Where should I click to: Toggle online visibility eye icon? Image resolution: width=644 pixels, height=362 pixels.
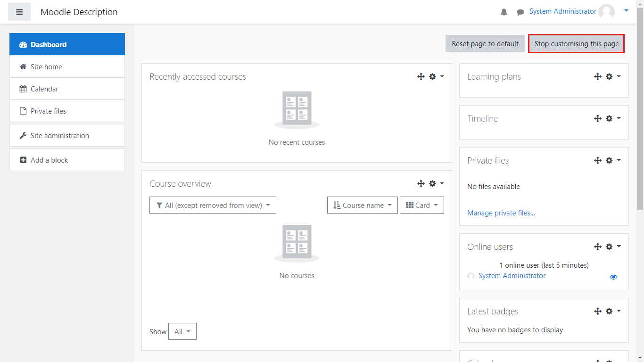click(x=613, y=277)
